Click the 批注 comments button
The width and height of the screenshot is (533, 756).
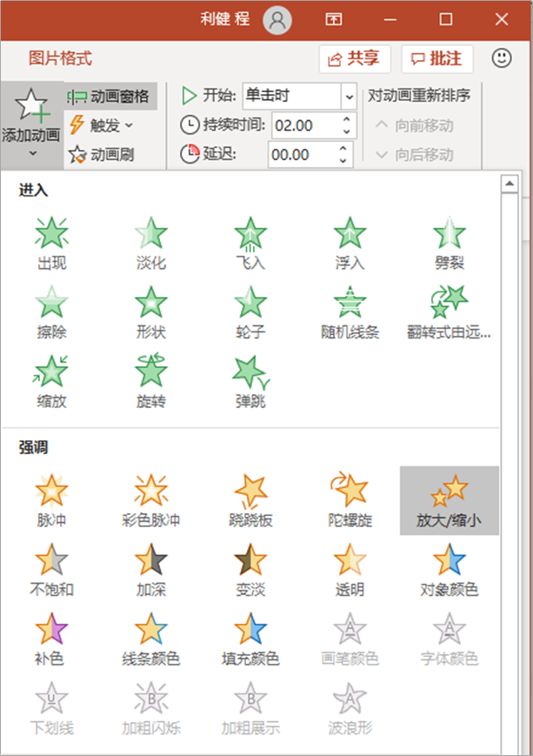[436, 59]
